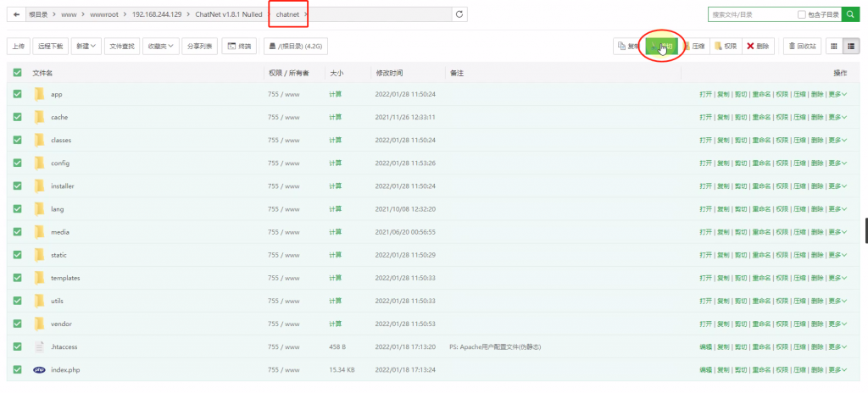Click 重命名 for the lang row
Viewport: 868px width, 393px height.
point(761,208)
